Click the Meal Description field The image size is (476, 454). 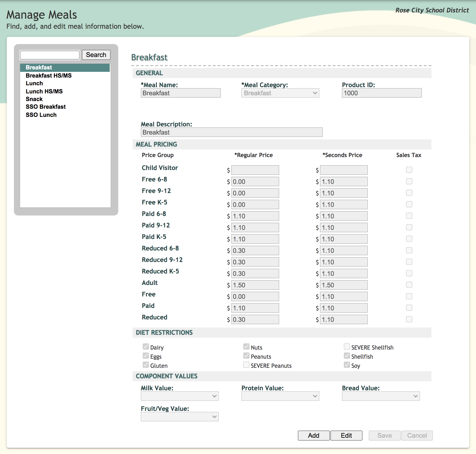coord(231,132)
